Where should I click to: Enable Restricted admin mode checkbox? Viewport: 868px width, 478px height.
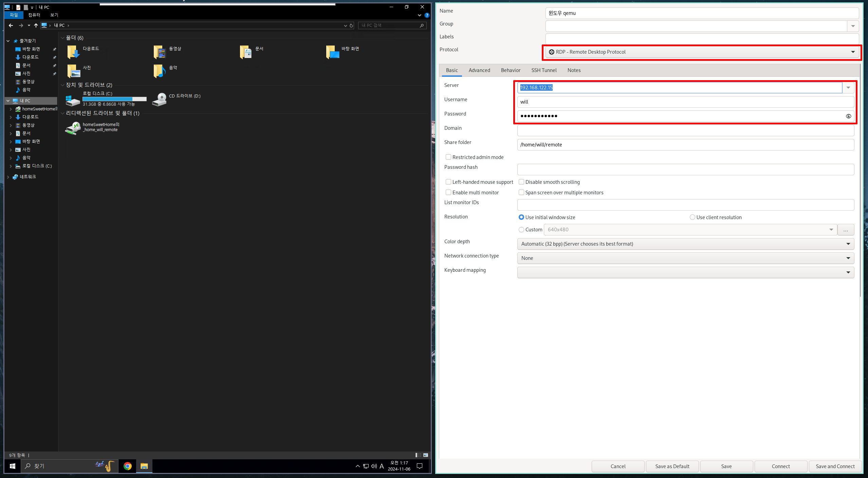pyautogui.click(x=448, y=157)
